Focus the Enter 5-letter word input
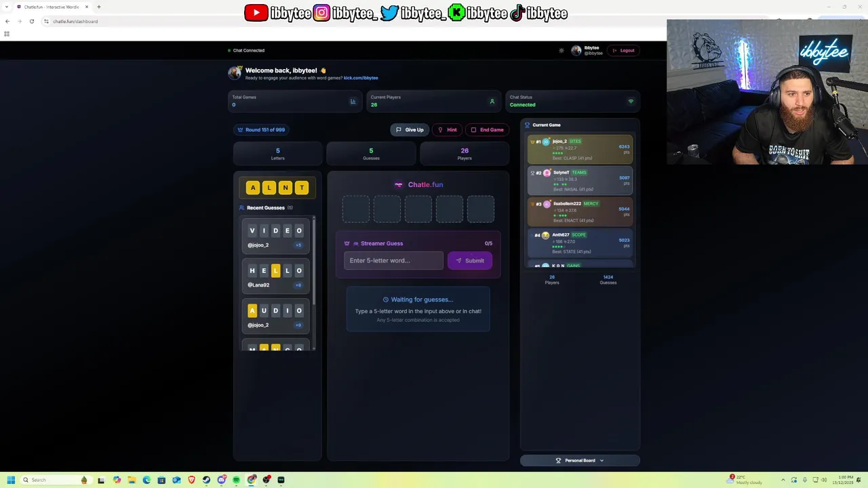Image resolution: width=868 pixels, height=488 pixels. point(393,260)
